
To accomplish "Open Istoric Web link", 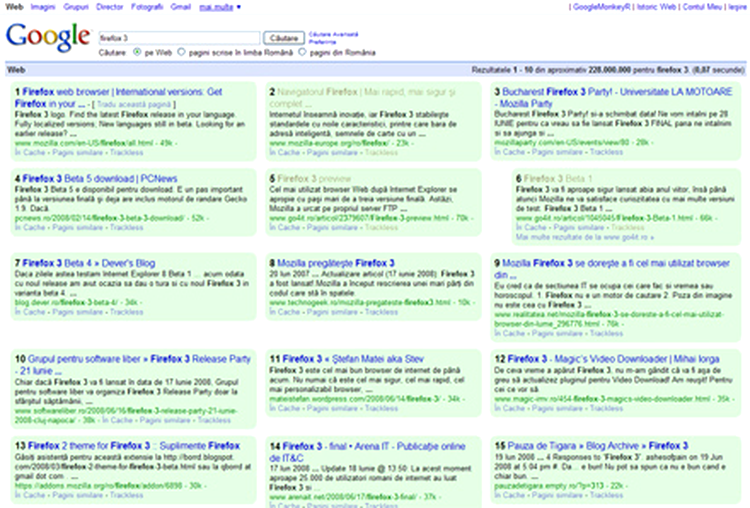I will point(656,7).
